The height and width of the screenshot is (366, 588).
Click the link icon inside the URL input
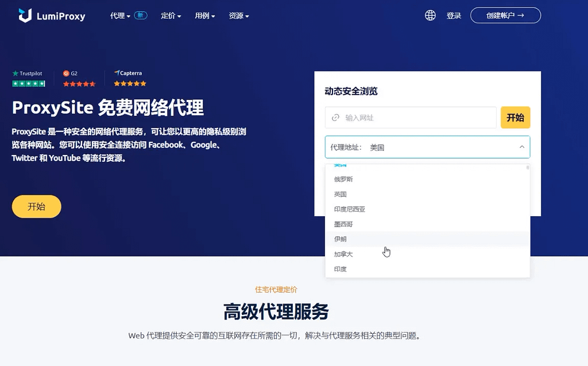point(335,117)
